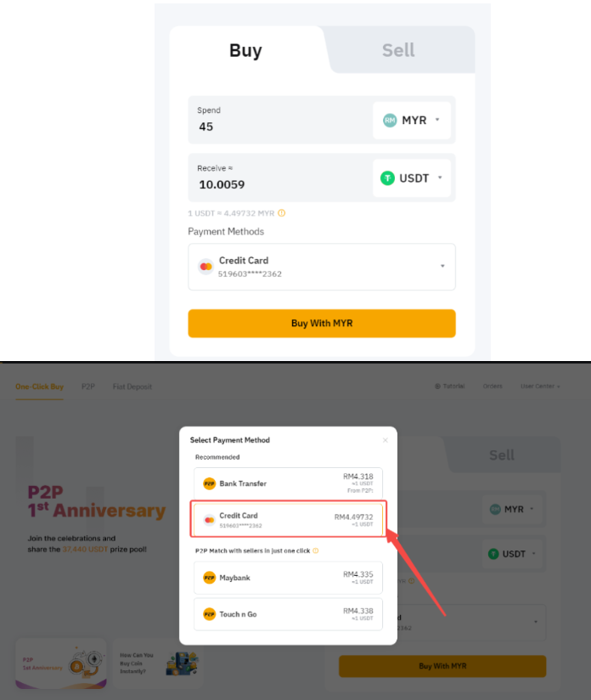Image resolution: width=591 pixels, height=700 pixels.
Task: Open the MYR currency dropdown in the undimmed Spend row
Action: pyautogui.click(x=412, y=121)
